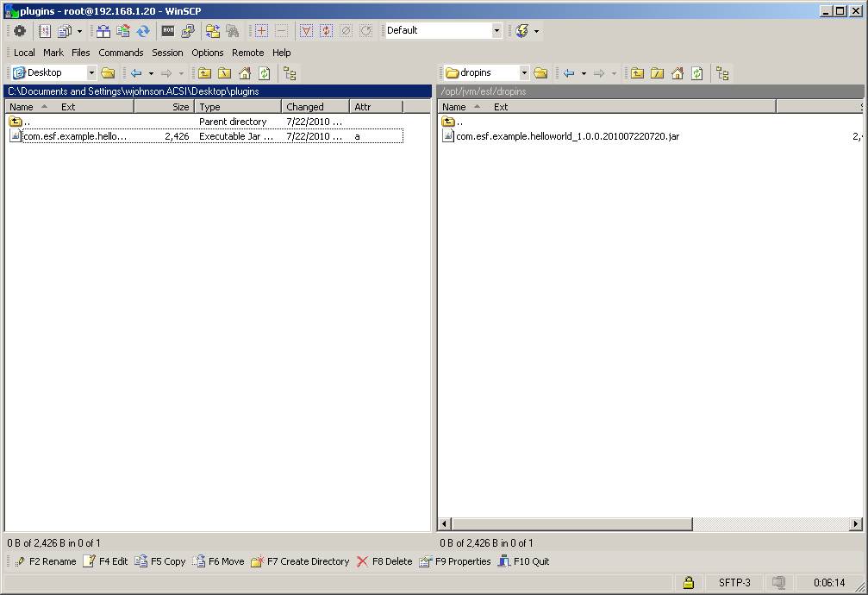Image resolution: width=868 pixels, height=595 pixels.
Task: Click the Select Files plus icon
Action: coord(261,31)
